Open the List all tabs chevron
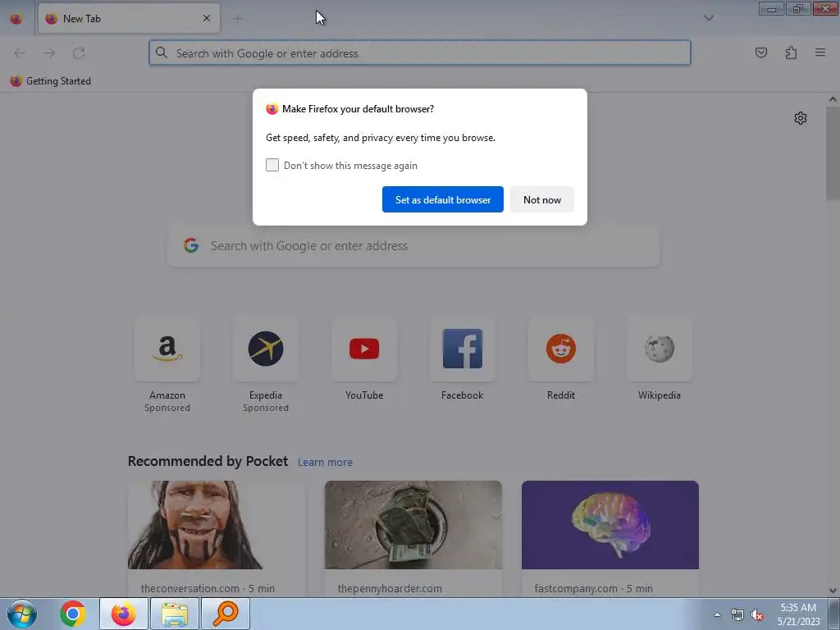Viewport: 840px width, 630px height. [x=708, y=18]
